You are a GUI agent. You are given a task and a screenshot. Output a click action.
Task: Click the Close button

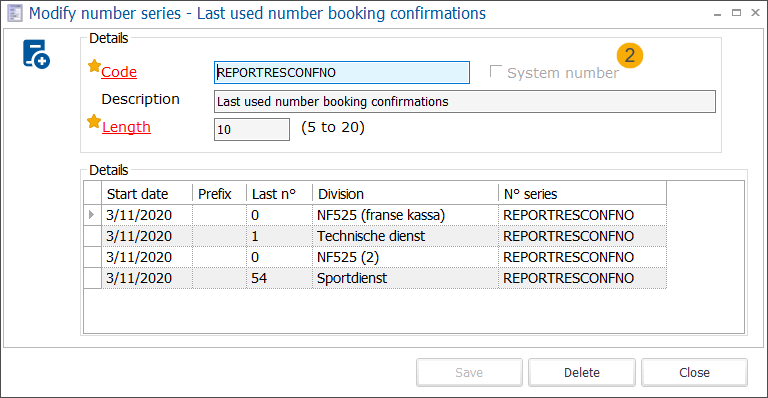(x=694, y=373)
